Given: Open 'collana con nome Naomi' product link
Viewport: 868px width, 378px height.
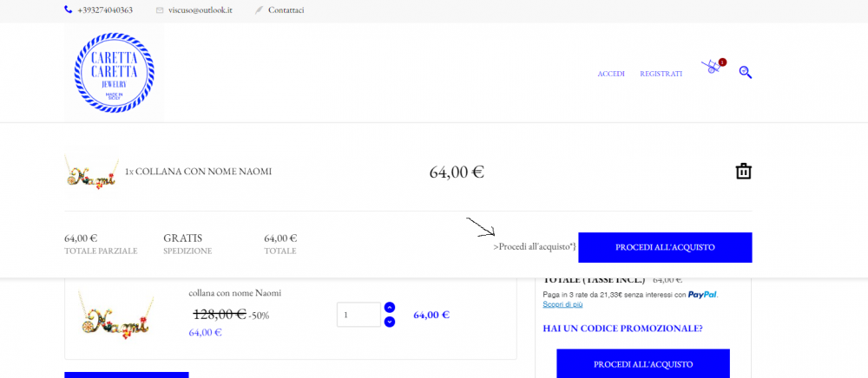Looking at the screenshot, I should [234, 293].
